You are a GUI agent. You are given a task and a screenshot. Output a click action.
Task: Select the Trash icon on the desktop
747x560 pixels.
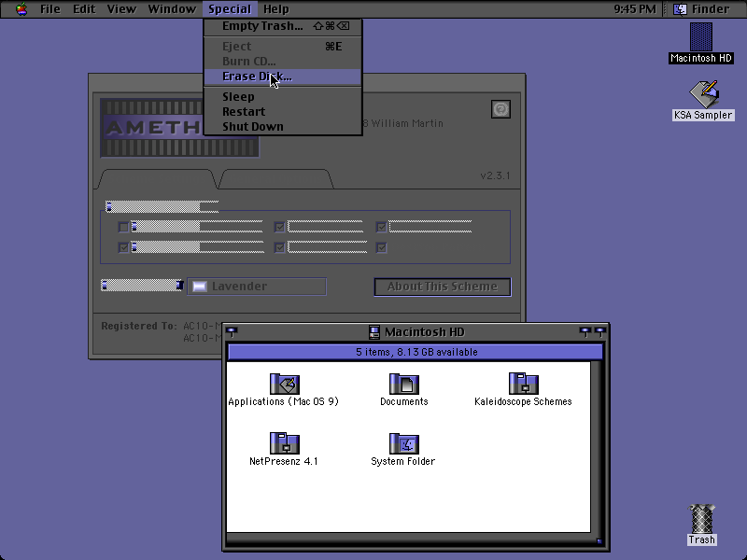tap(702, 519)
